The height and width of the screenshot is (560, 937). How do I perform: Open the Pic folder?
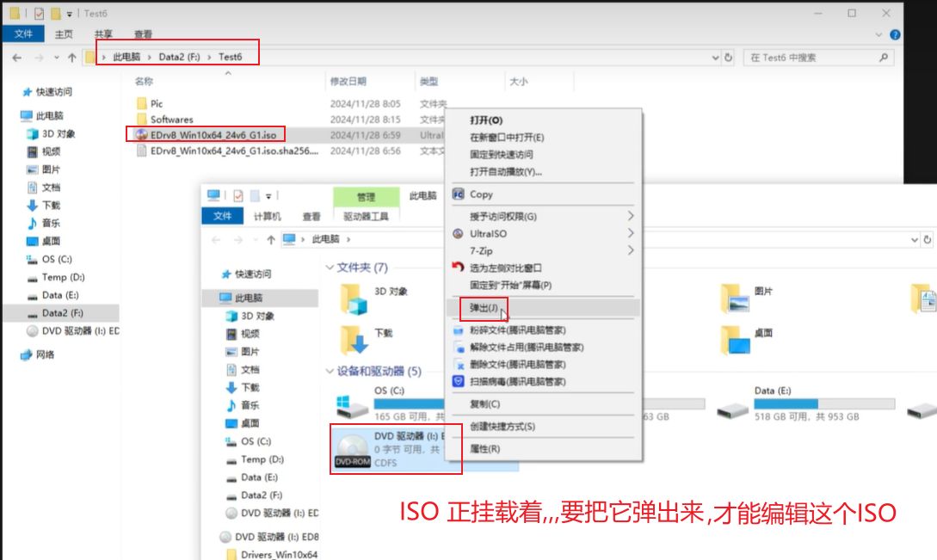tap(157, 104)
